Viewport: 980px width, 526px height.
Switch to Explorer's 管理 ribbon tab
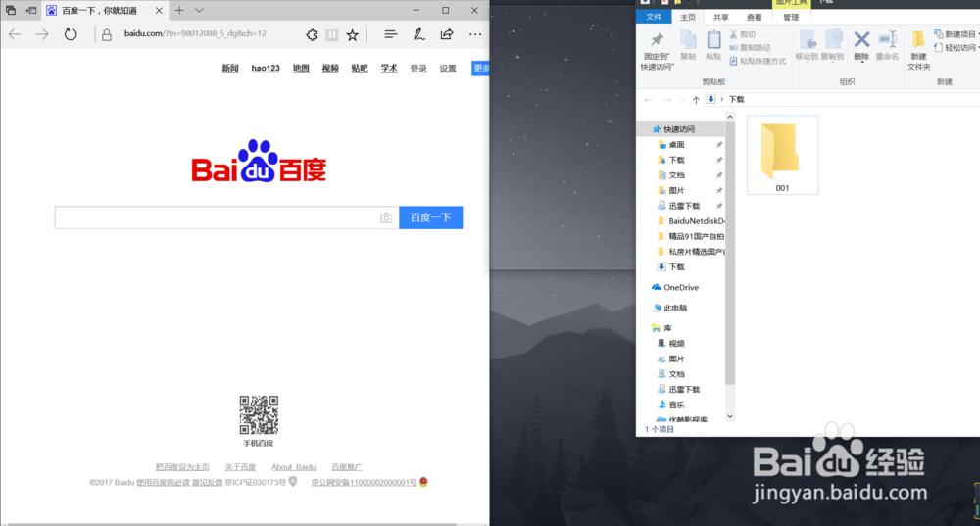(x=791, y=17)
